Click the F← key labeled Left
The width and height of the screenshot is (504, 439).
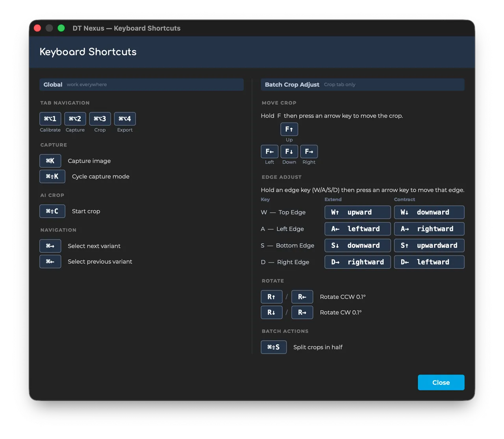(x=270, y=152)
